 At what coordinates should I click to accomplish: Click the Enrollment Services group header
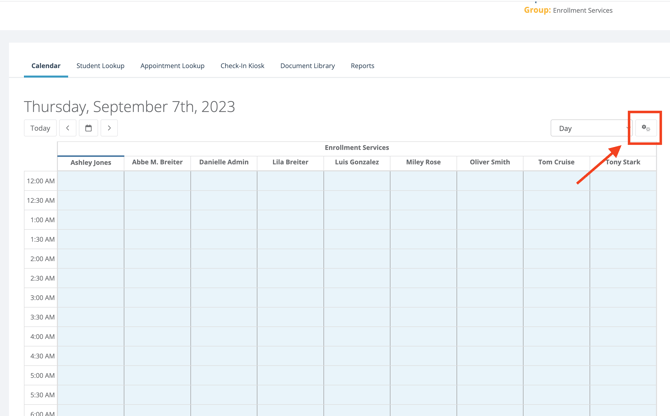357,148
